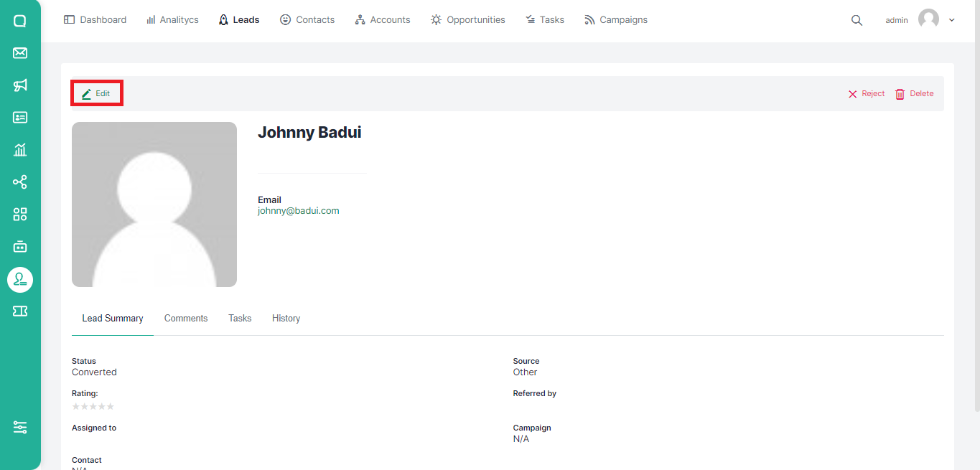This screenshot has height=470, width=980.
Task: Open the Dashboard menu item
Action: pos(95,20)
